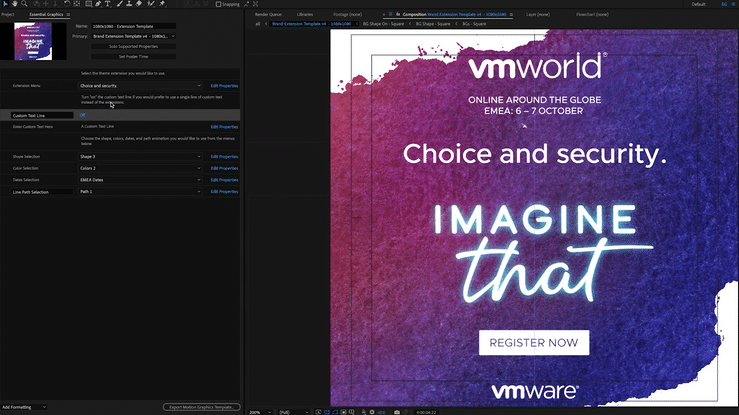
Task: Click Edit Properties for Enter Custom Text Here
Action: 224,127
